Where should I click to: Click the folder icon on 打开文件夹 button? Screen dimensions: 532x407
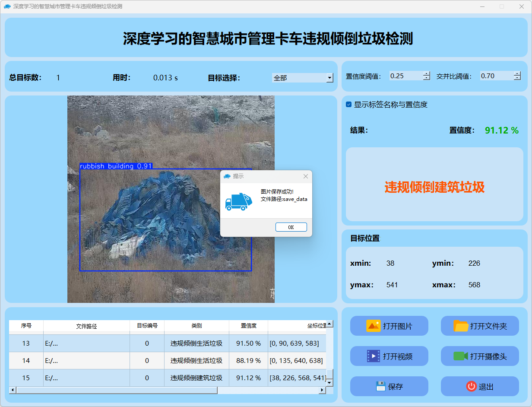tap(461, 326)
